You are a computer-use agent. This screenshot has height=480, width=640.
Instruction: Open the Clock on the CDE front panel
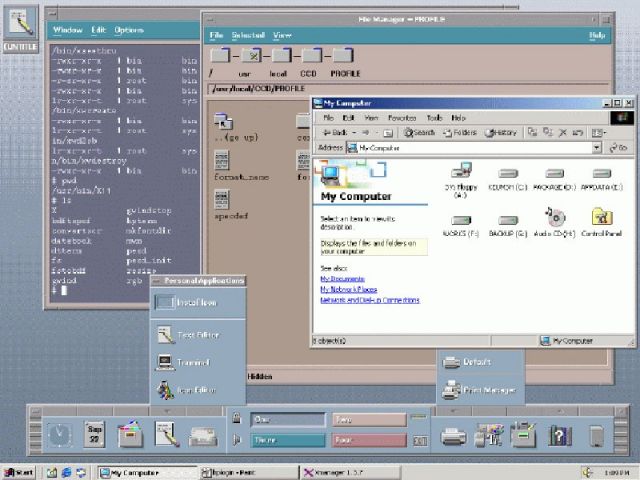pyautogui.click(x=60, y=435)
